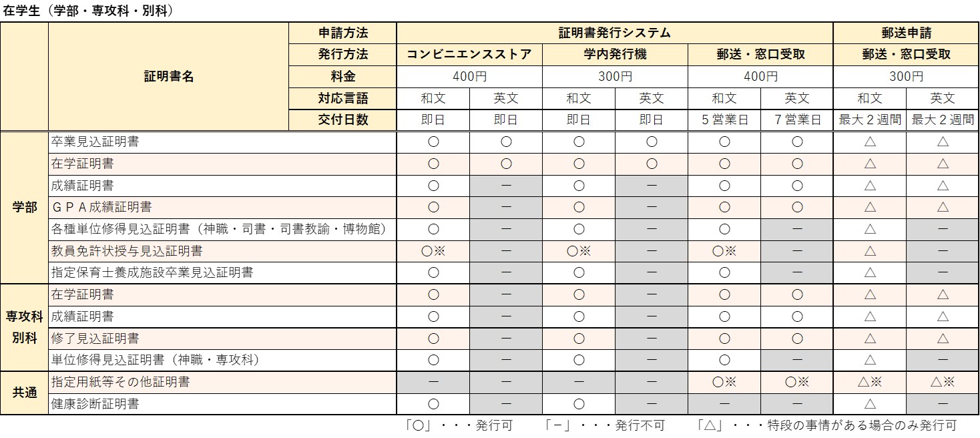Select the 学内発行機 column header
980x438 pixels.
[614, 55]
